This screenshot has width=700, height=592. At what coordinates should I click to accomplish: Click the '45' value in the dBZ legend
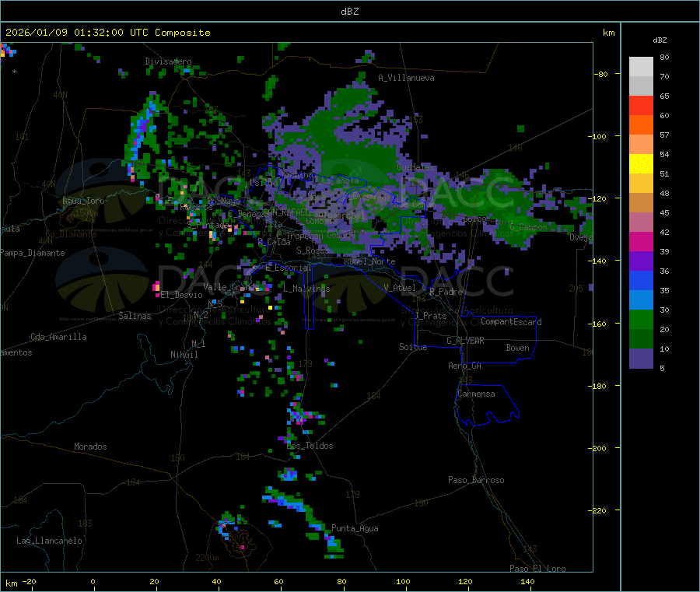pyautogui.click(x=664, y=212)
